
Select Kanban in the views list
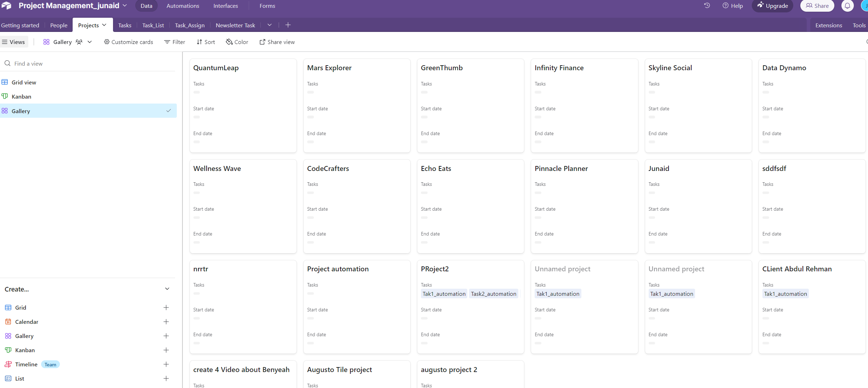pos(88,96)
